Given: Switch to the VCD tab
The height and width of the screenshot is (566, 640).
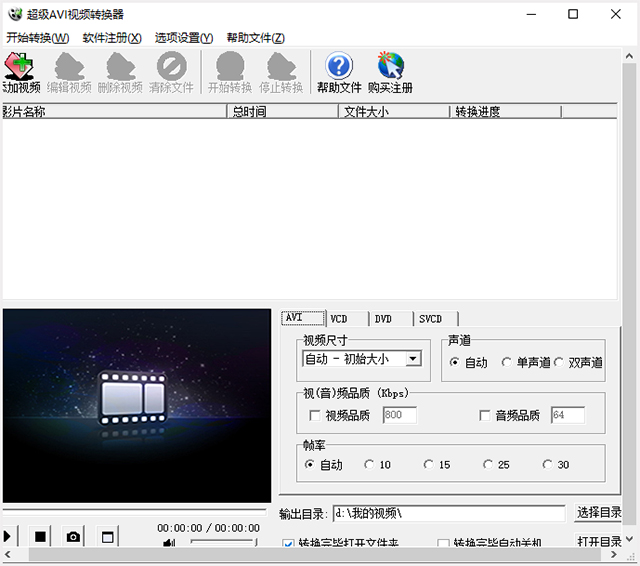Looking at the screenshot, I should pos(347,319).
